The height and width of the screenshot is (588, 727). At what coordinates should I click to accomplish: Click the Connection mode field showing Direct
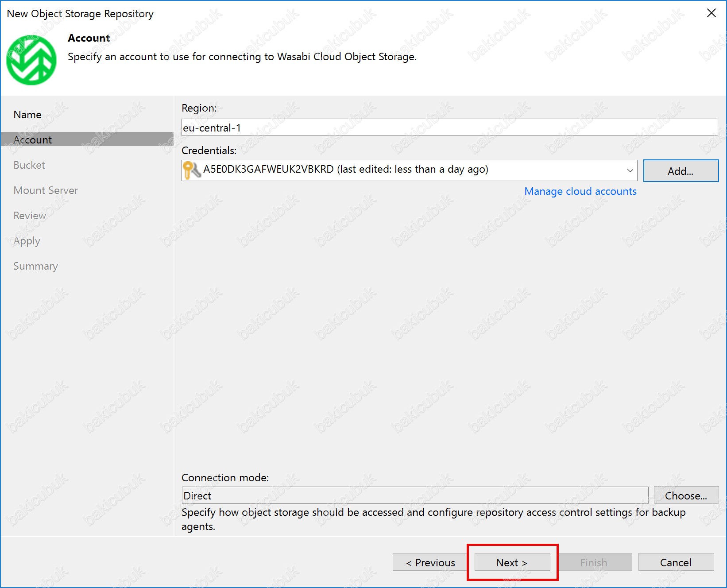[414, 495]
